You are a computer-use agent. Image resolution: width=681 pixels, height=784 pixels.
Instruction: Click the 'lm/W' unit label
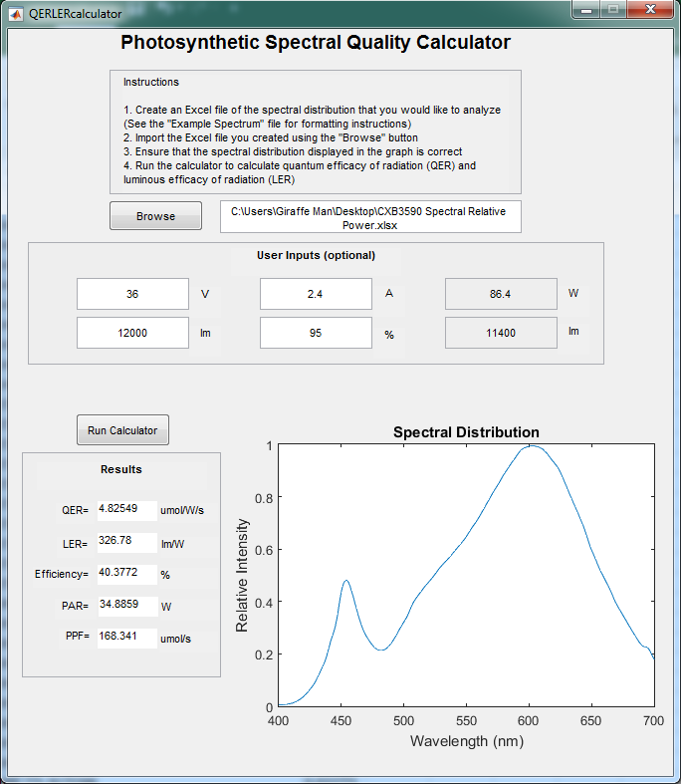click(173, 544)
